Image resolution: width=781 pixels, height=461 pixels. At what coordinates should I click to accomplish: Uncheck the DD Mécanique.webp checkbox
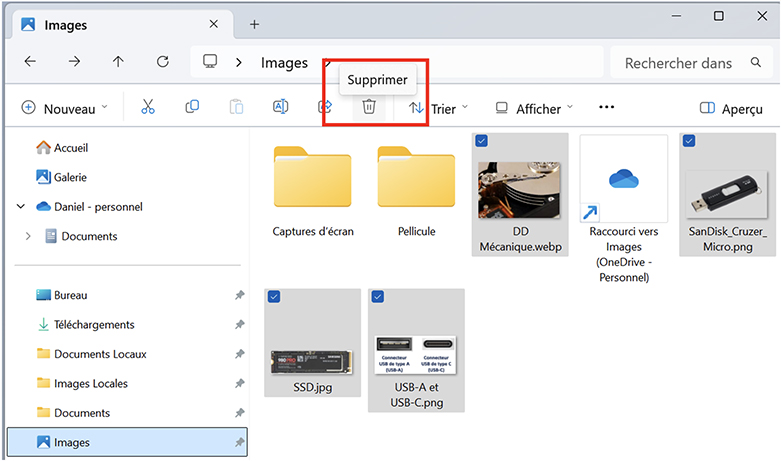coord(481,142)
